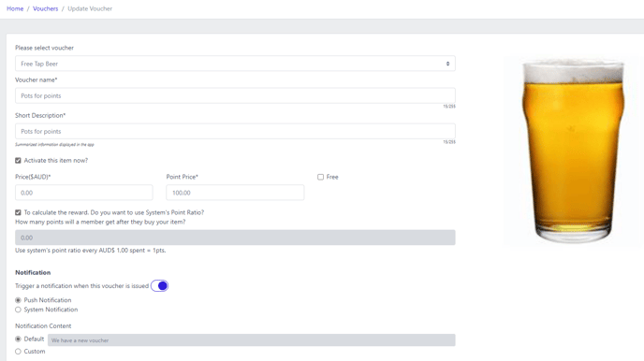This screenshot has height=361, width=644.
Task: Open the Vouchers breadcrumb link
Action: [45, 8]
